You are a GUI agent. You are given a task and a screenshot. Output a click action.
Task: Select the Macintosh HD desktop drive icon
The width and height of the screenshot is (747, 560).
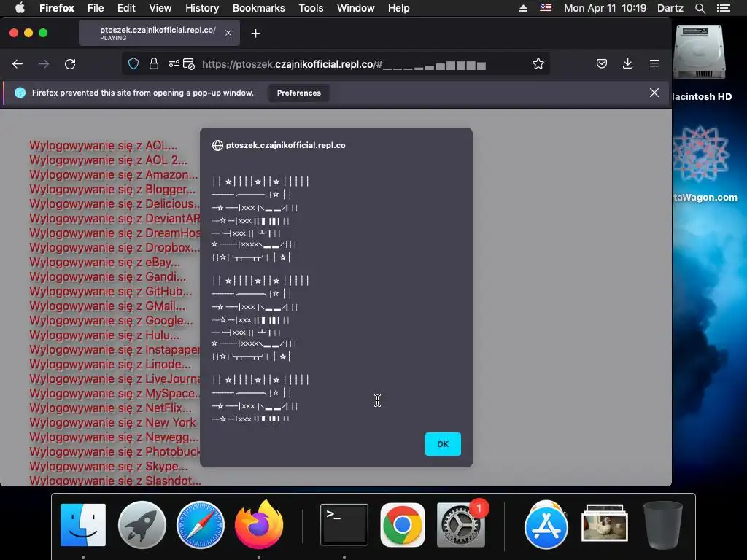pyautogui.click(x=700, y=52)
